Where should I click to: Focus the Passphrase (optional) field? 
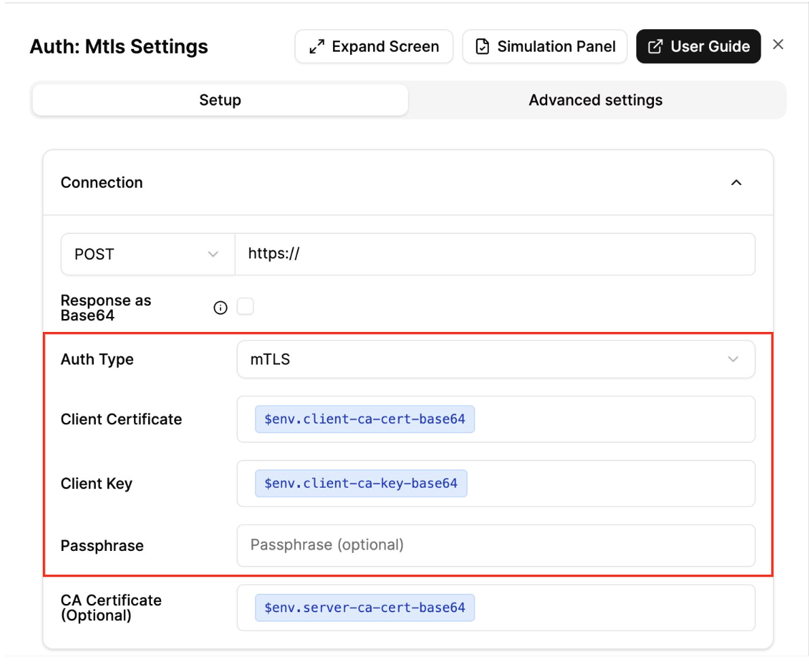(x=496, y=545)
